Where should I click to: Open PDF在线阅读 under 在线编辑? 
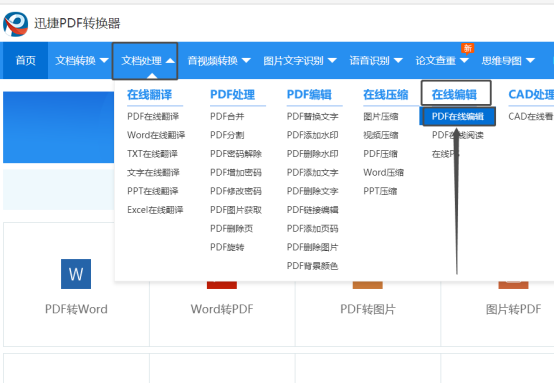(458, 135)
